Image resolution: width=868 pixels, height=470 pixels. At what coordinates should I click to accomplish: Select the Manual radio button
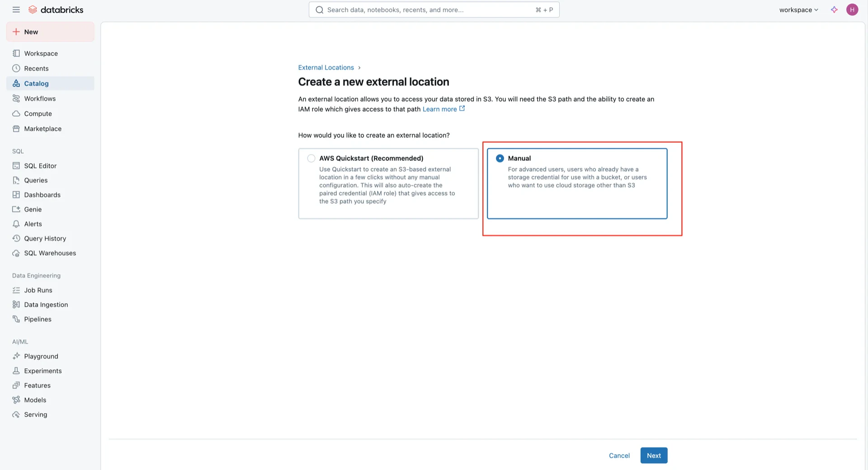[x=500, y=158]
